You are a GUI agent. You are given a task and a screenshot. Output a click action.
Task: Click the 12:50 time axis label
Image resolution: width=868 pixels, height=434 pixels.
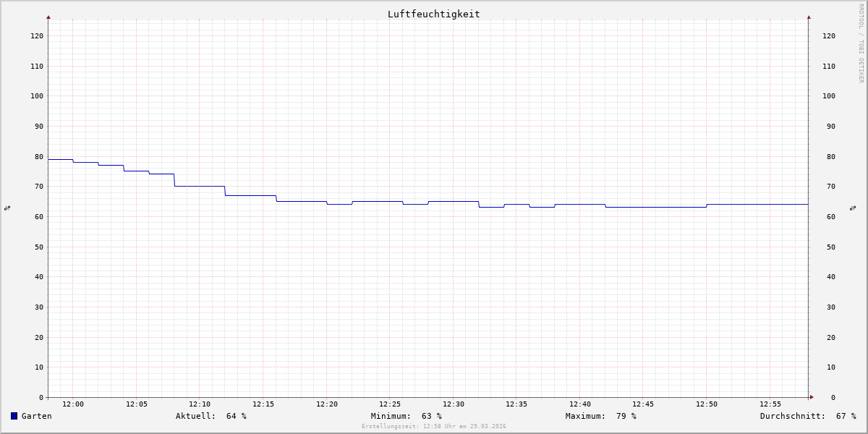pyautogui.click(x=707, y=404)
